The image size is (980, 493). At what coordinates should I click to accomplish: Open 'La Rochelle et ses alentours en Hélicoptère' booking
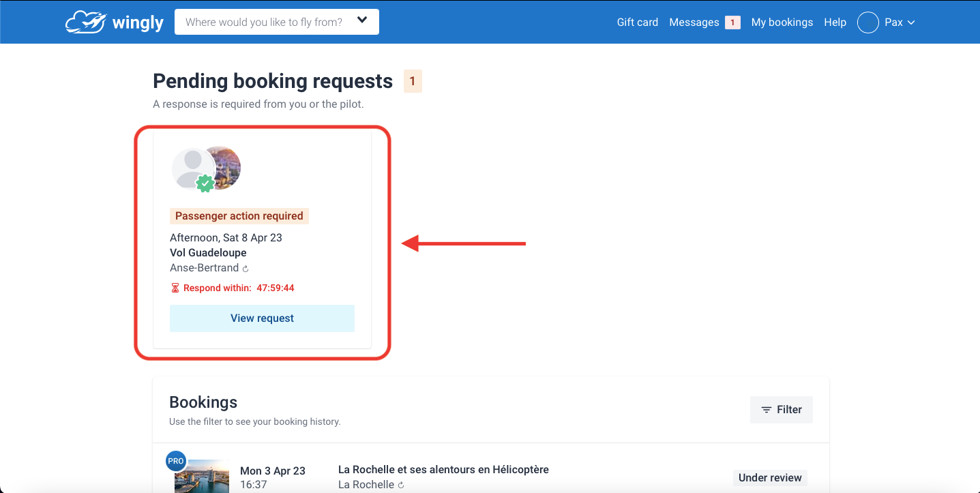(443, 469)
